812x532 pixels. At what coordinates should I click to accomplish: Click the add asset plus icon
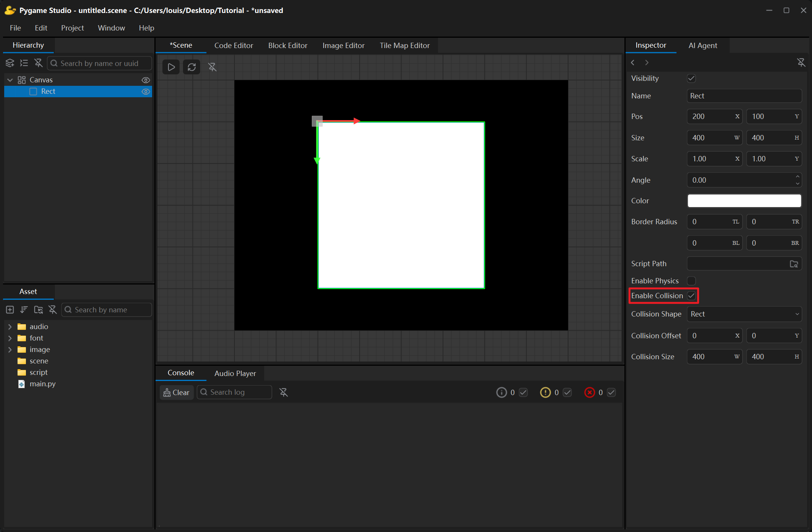[x=10, y=310]
